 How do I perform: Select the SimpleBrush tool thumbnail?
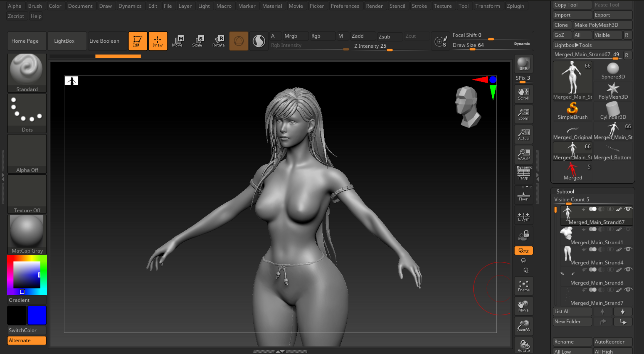tap(572, 110)
